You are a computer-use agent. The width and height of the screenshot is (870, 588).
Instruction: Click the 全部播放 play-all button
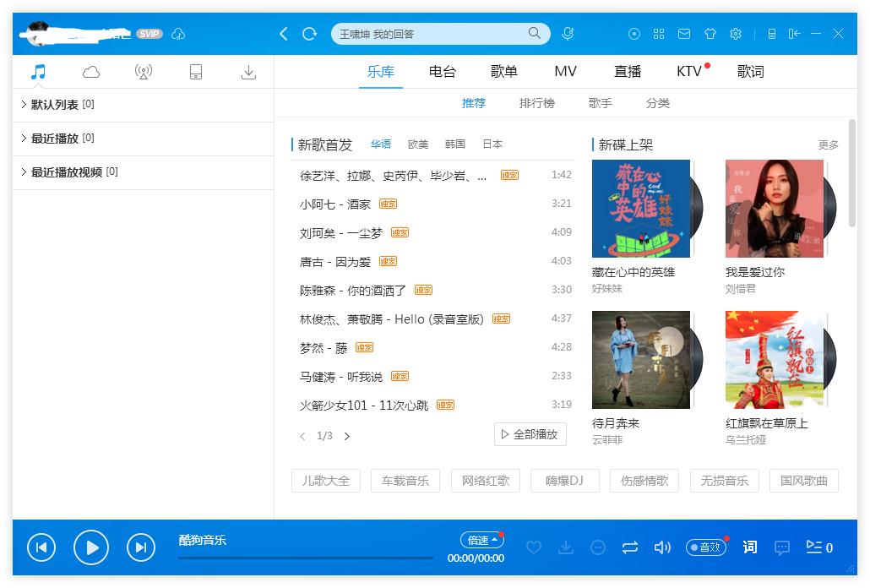(x=530, y=433)
